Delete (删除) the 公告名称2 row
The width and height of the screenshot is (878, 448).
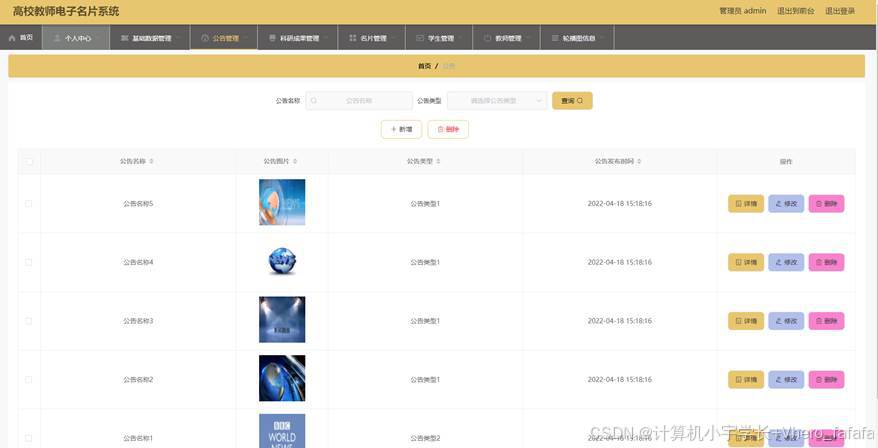pos(826,380)
